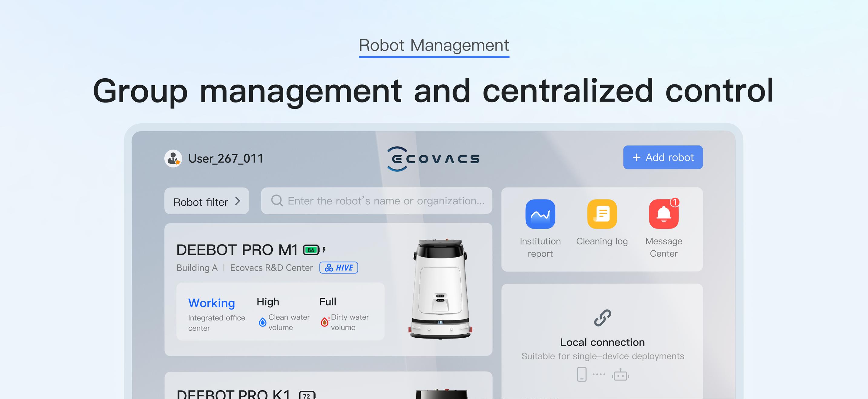Click the Local connection link icon

tap(602, 318)
